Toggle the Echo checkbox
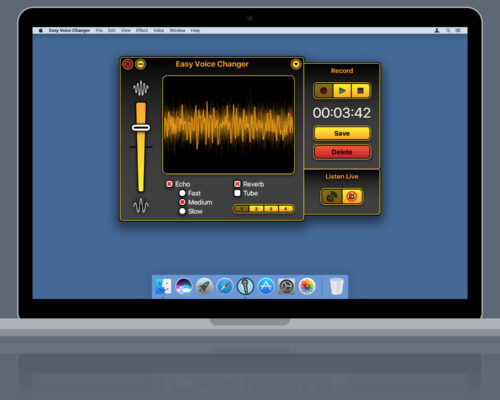Image resolution: width=500 pixels, height=400 pixels. (x=169, y=184)
